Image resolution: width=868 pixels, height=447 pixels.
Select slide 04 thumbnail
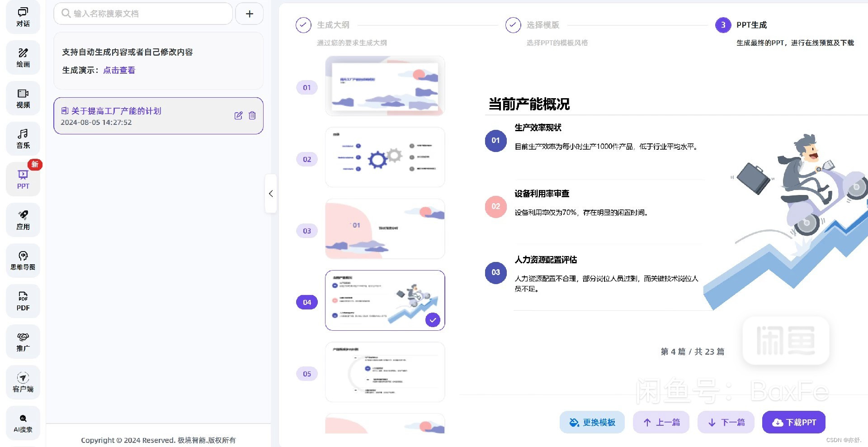click(x=385, y=300)
